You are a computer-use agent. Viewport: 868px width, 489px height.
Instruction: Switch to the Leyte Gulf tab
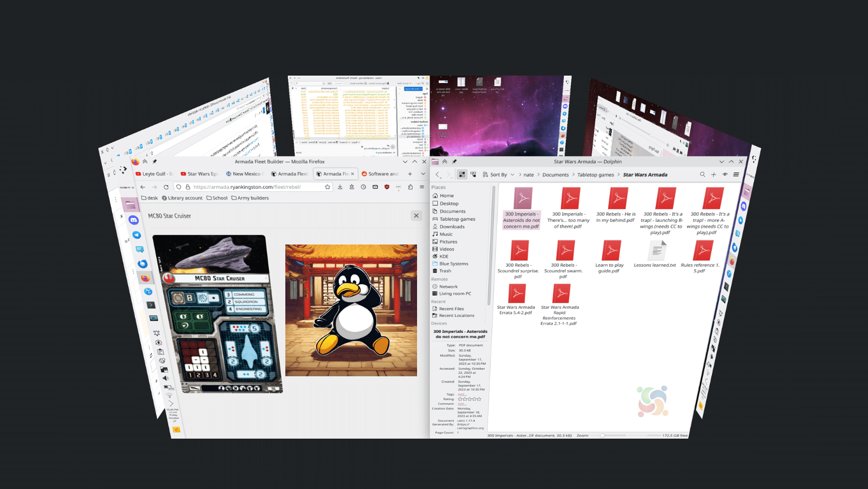(x=154, y=174)
